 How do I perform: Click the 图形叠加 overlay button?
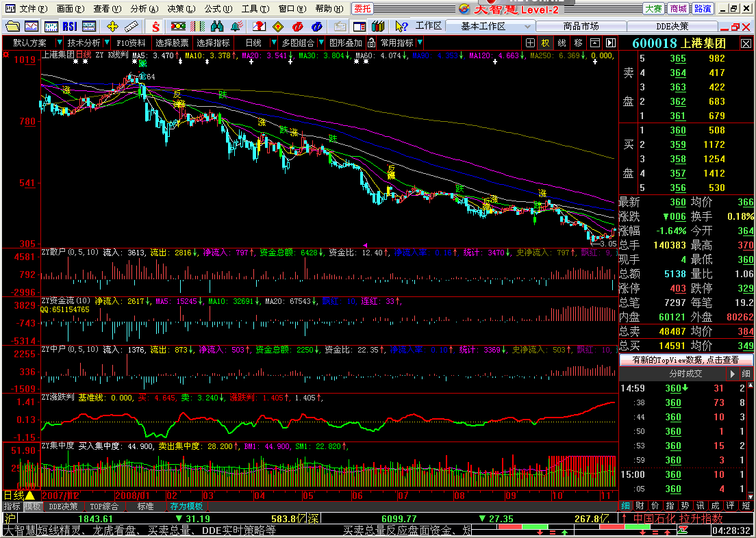[346, 43]
